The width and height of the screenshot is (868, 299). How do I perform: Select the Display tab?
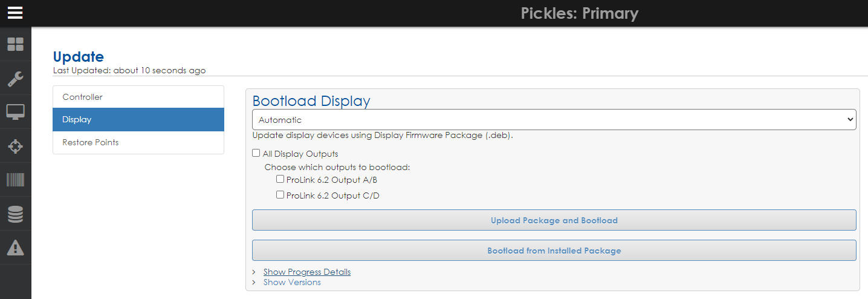138,119
